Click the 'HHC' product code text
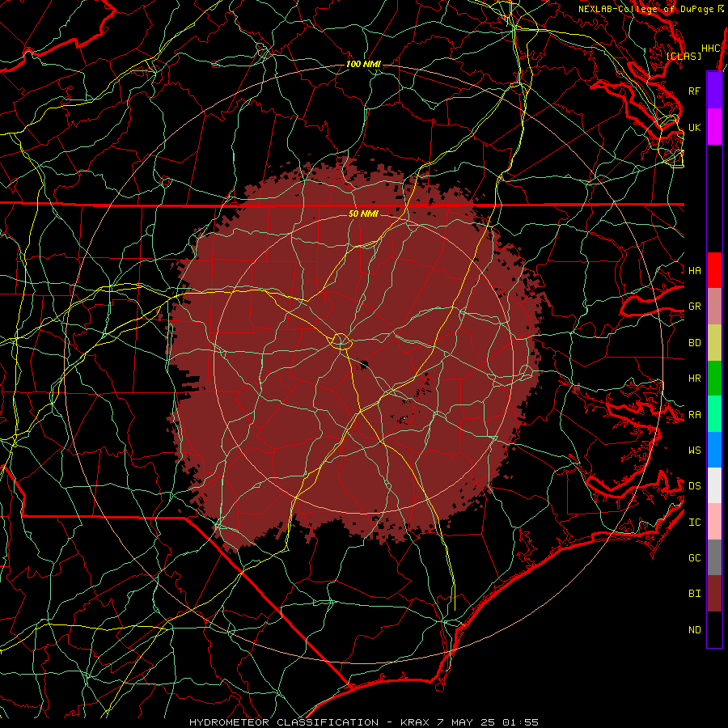The height and width of the screenshot is (728, 728). pyautogui.click(x=710, y=49)
